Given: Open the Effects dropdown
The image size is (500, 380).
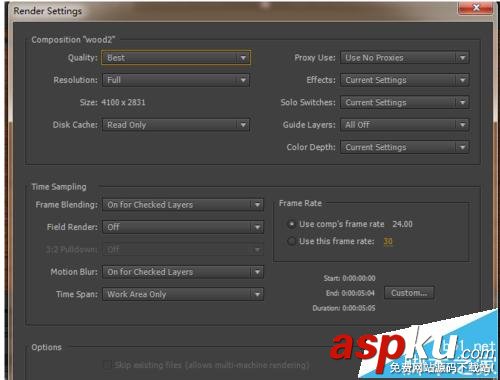Looking at the screenshot, I should pos(405,80).
